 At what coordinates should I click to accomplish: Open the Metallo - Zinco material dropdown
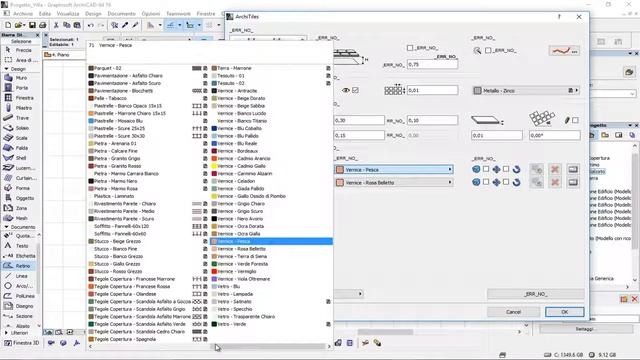(526, 90)
